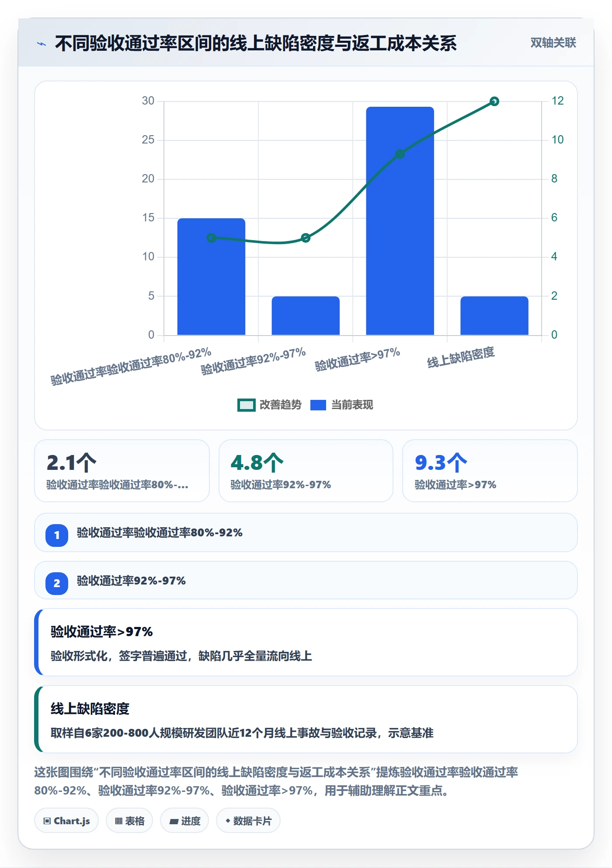This screenshot has height=868, width=612.
Task: Select the numbered badge 2 list item
Action: pos(306,581)
